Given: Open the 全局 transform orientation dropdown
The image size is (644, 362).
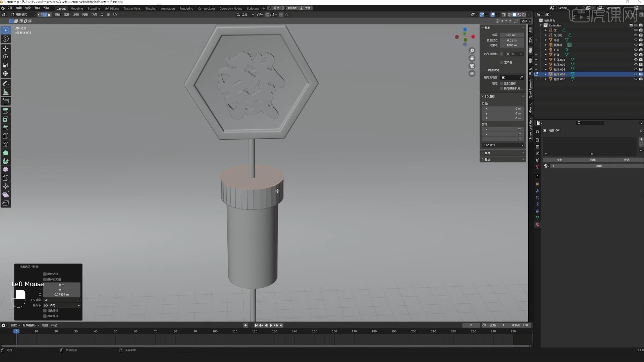Looking at the screenshot, I should point(245,15).
